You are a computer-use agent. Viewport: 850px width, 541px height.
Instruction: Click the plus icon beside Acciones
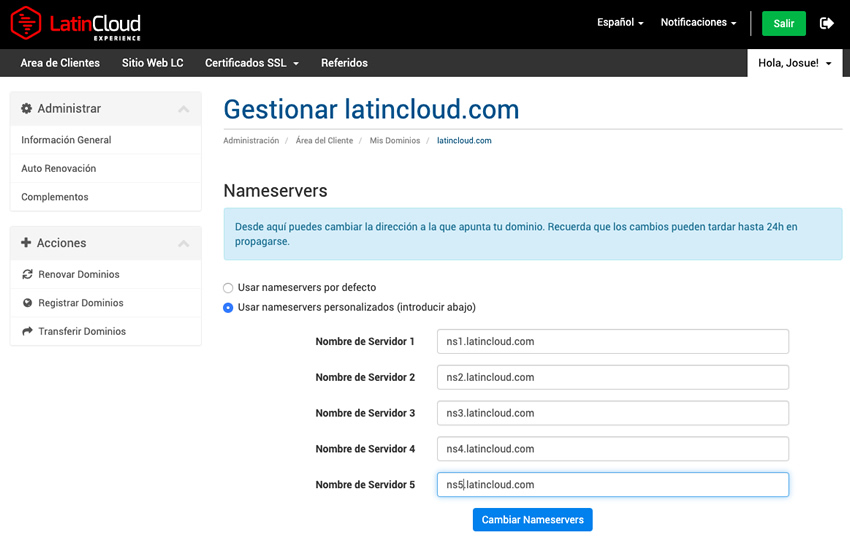point(26,243)
